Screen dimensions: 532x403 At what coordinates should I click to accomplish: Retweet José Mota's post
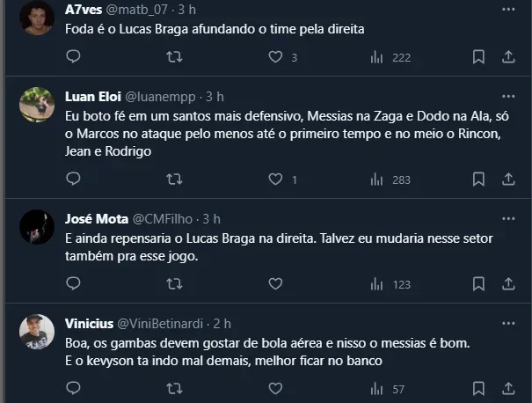click(174, 284)
